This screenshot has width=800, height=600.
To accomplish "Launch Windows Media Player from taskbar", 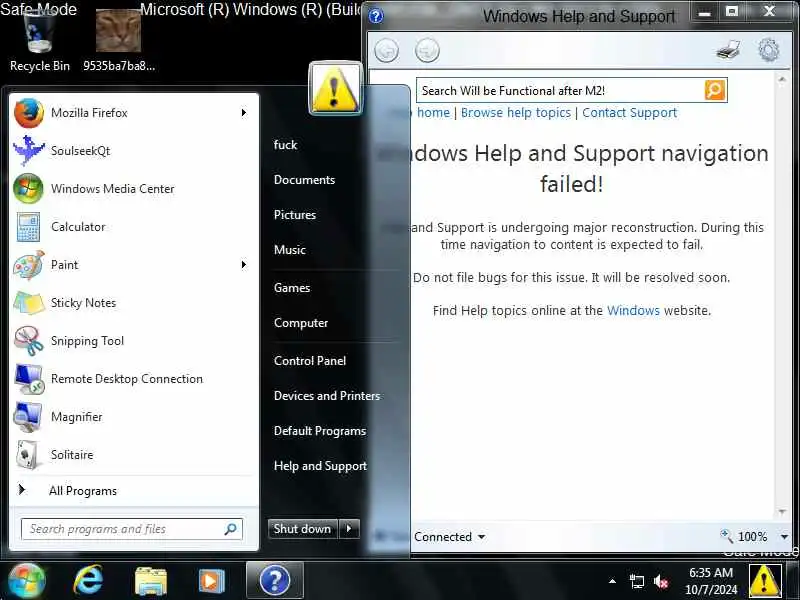I will tap(211, 581).
